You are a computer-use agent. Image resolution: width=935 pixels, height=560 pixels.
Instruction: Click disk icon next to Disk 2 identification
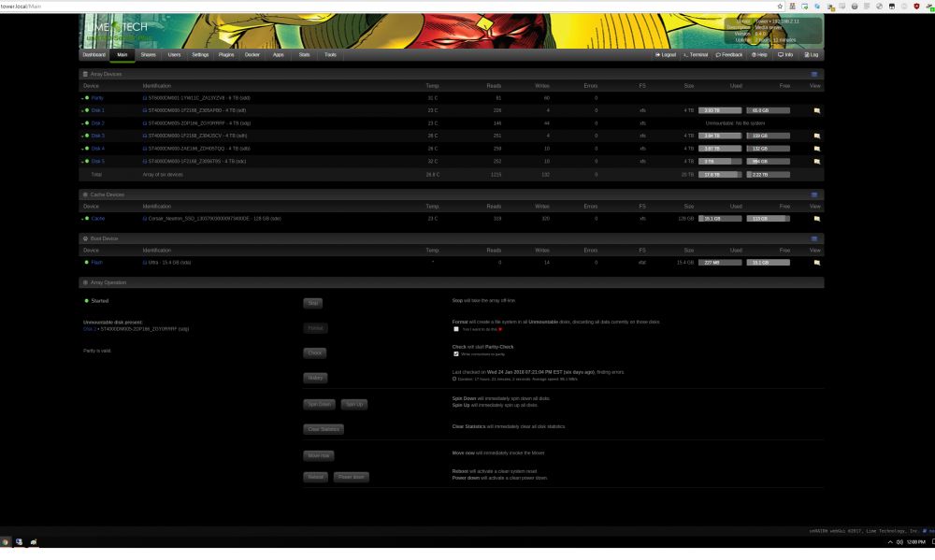[x=144, y=123]
